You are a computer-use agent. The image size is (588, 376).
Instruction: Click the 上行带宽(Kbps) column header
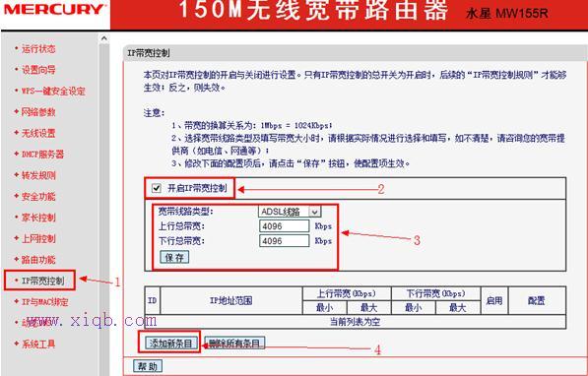click(x=347, y=293)
